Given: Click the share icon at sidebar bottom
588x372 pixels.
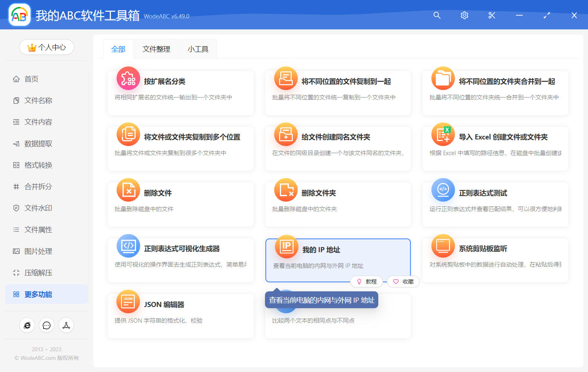Looking at the screenshot, I should coord(66,325).
